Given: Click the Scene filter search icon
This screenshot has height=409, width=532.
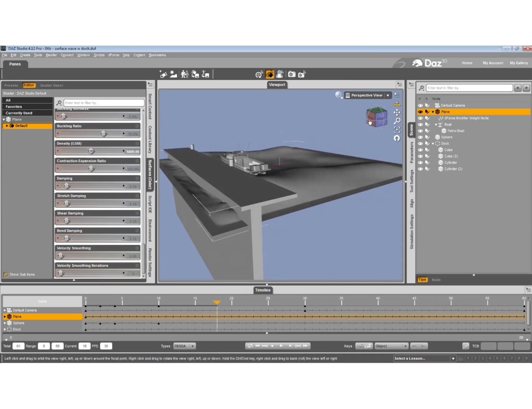Looking at the screenshot, I should pyautogui.click(x=422, y=88).
